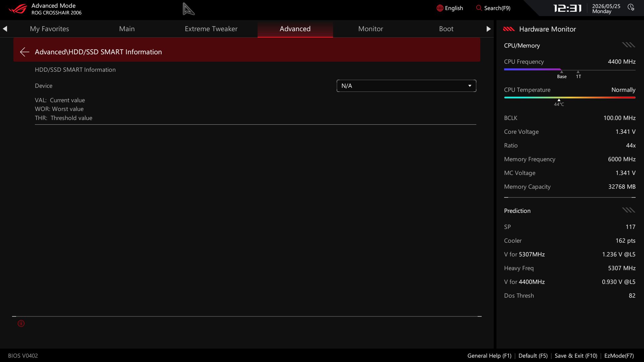
Task: Click the Memory Frequency 6000 MHz value
Action: pyautogui.click(x=622, y=159)
